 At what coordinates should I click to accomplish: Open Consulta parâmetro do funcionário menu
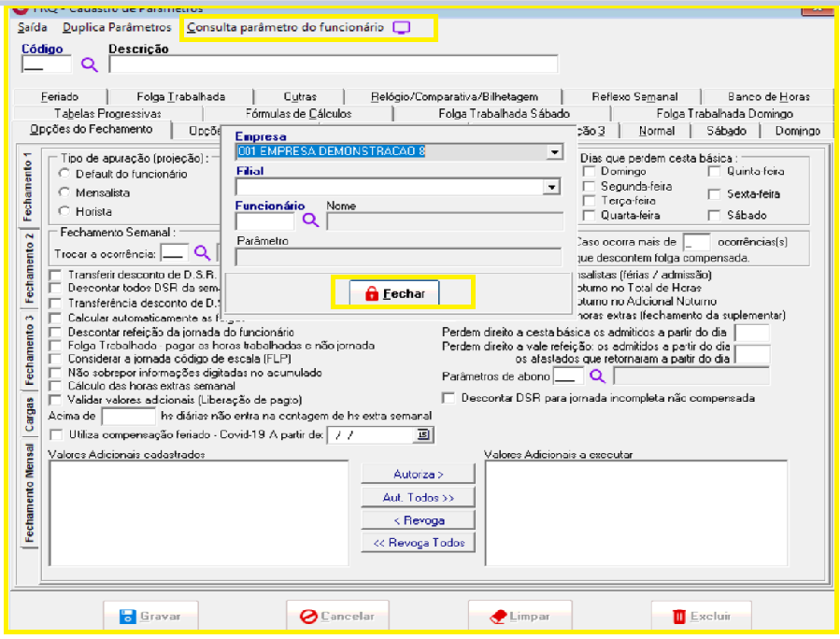coord(285,27)
